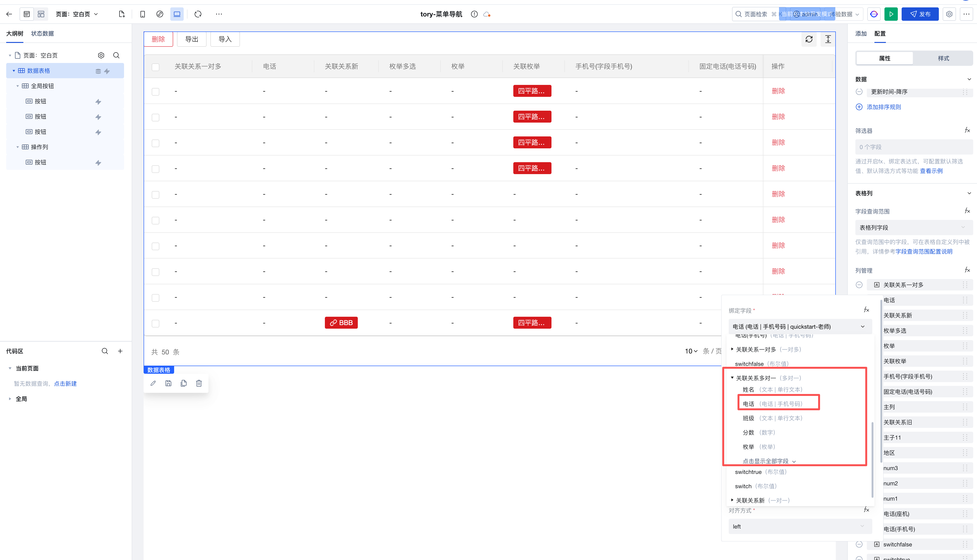Check the first table row checkbox
This screenshot has width=977, height=560.
(155, 92)
